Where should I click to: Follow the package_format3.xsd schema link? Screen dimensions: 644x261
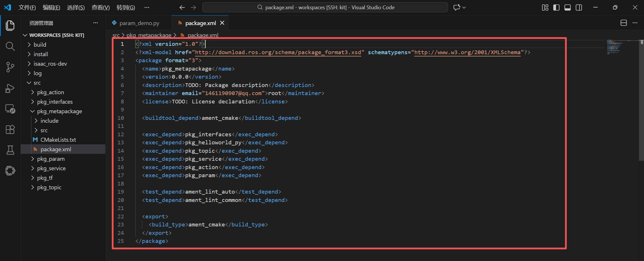tap(278, 52)
